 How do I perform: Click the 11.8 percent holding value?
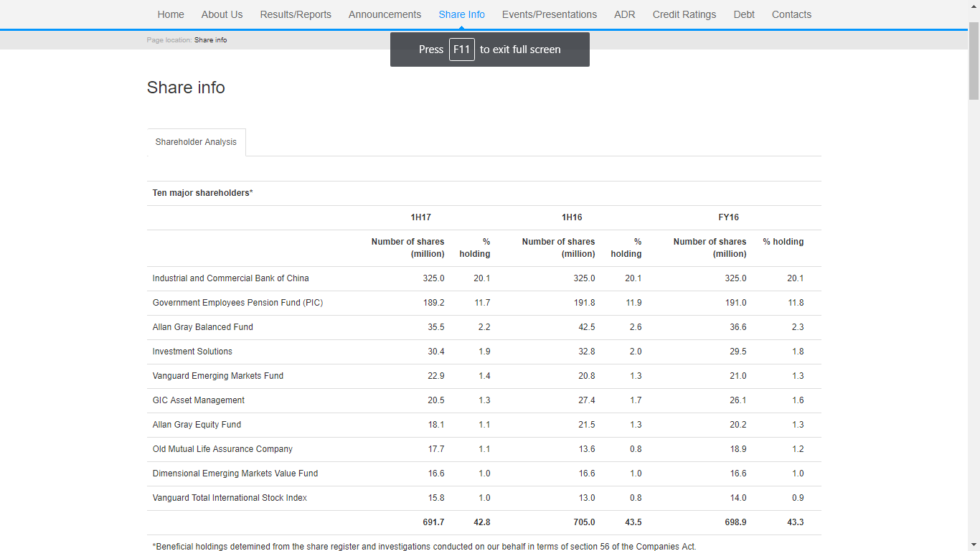click(x=796, y=303)
